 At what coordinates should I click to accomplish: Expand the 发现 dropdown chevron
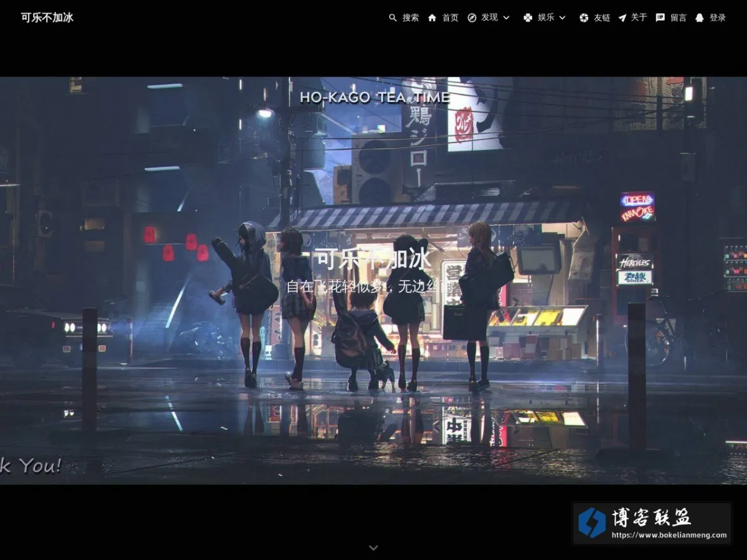click(506, 17)
